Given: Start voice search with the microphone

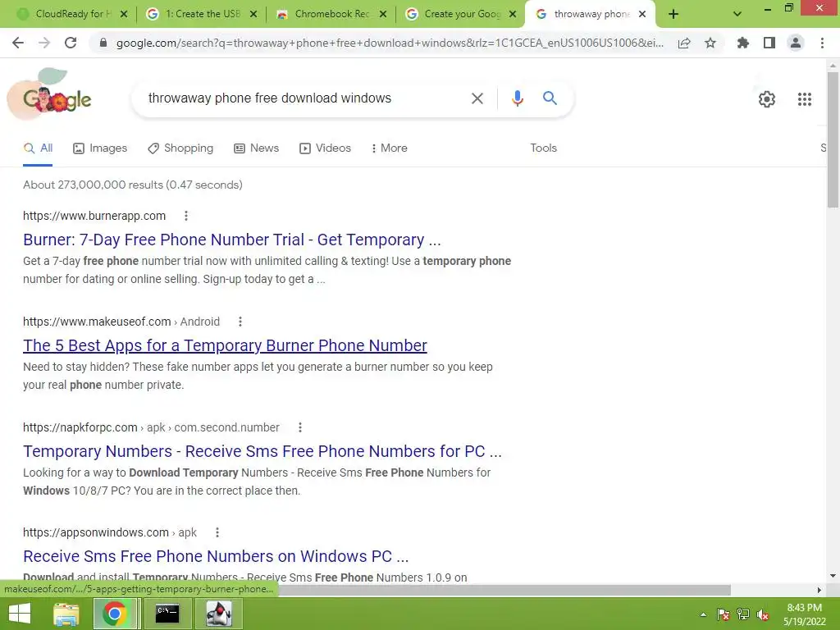Looking at the screenshot, I should pos(517,98).
